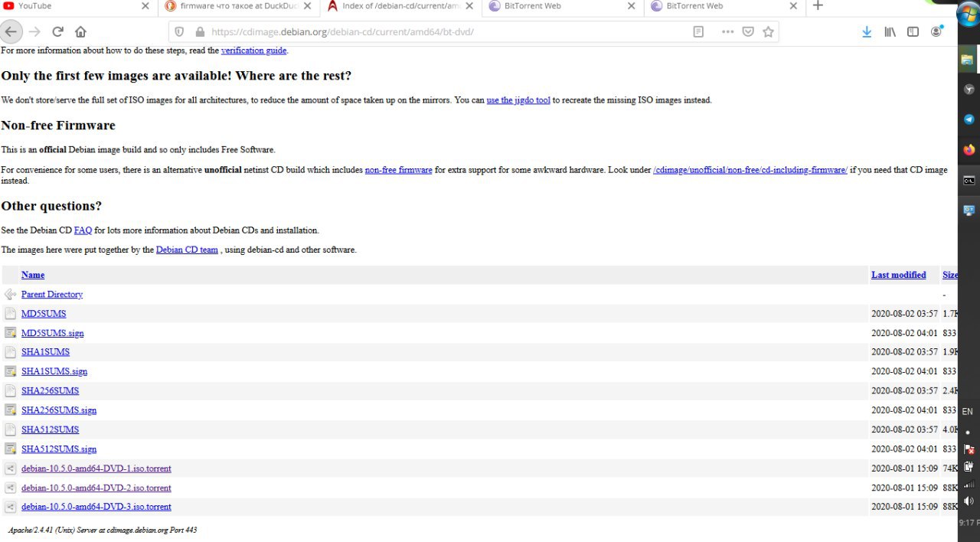Click the forward navigation arrow
Screen dimensions: 980x542
click(34, 31)
